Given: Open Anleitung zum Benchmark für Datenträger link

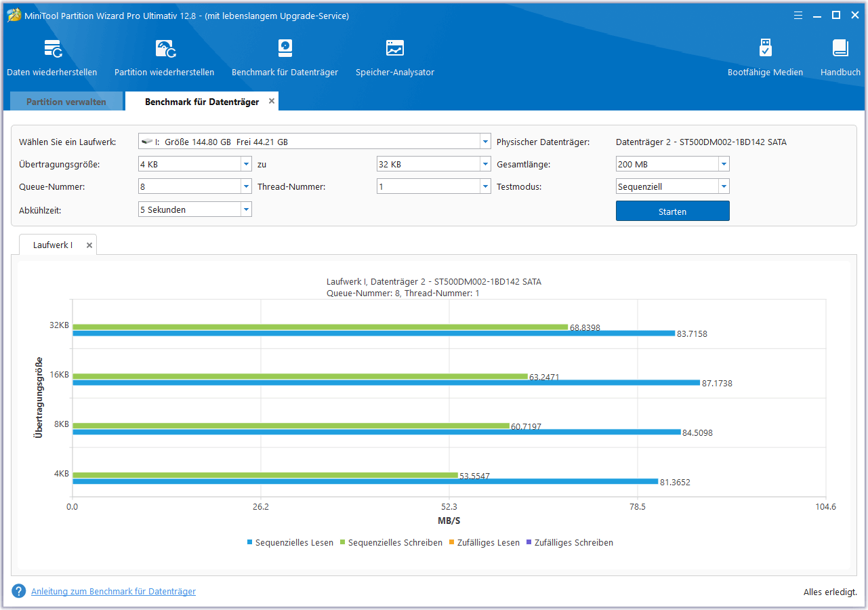Looking at the screenshot, I should 113,592.
